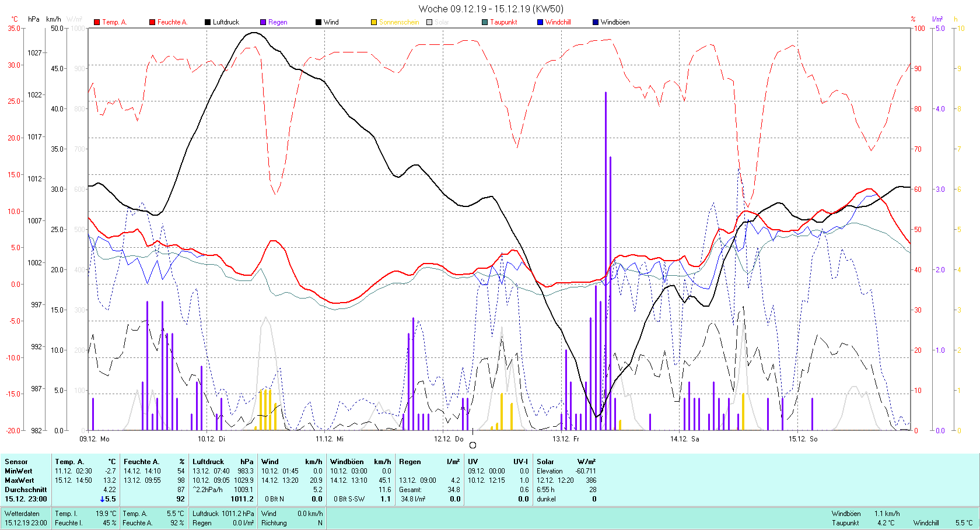Viewport: 980px width, 530px height.
Task: Click the 6:55 h sunshine duration
Action: [x=545, y=490]
